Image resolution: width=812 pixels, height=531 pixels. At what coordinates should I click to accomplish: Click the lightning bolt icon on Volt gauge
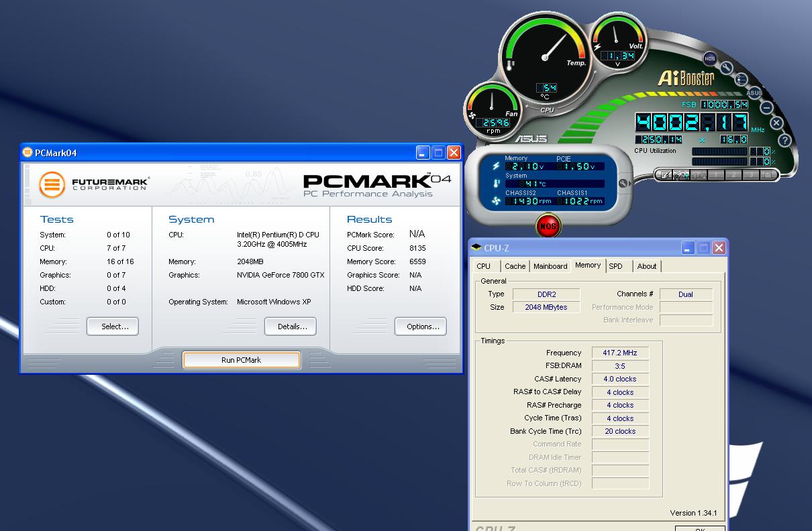pyautogui.click(x=597, y=46)
